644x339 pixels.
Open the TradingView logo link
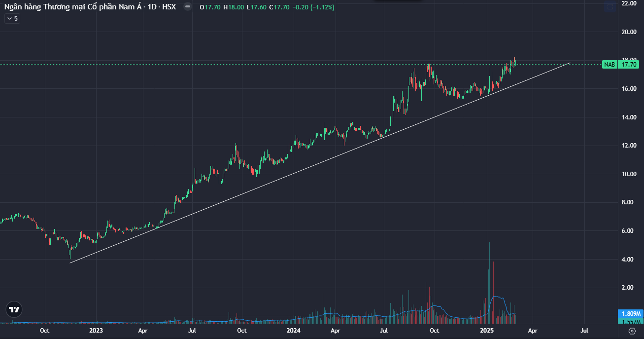point(14,309)
